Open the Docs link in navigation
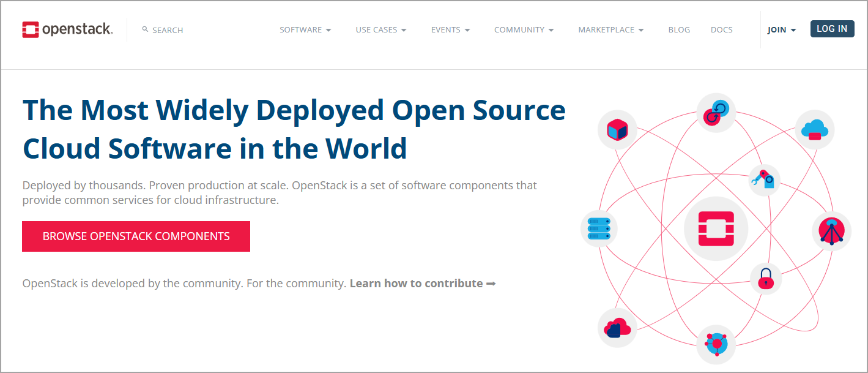868x373 pixels. pyautogui.click(x=722, y=30)
